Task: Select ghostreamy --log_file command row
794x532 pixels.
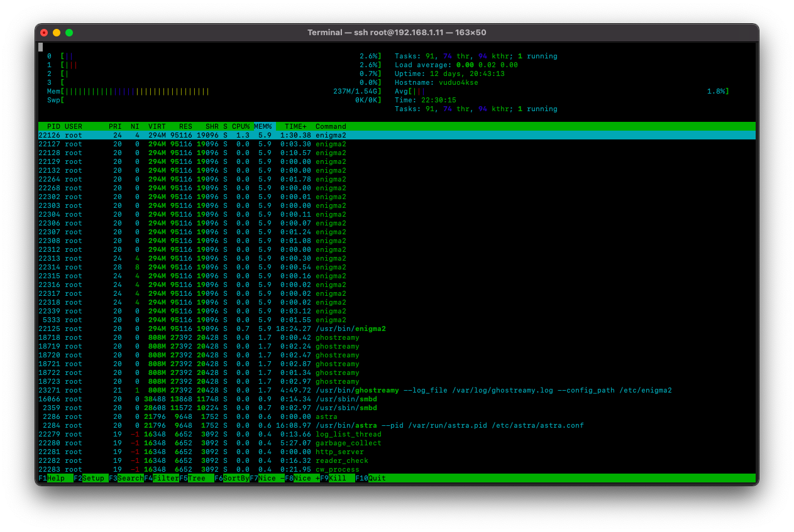Action: click(x=397, y=390)
